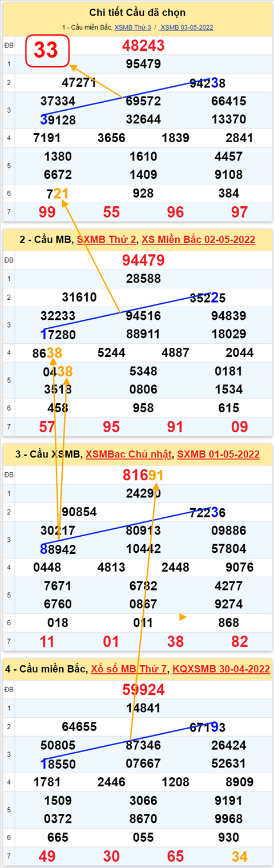274x868 pixels.
Task: Open the XS Miền Bắc 02-05-2022 link
Action: [x=198, y=239]
